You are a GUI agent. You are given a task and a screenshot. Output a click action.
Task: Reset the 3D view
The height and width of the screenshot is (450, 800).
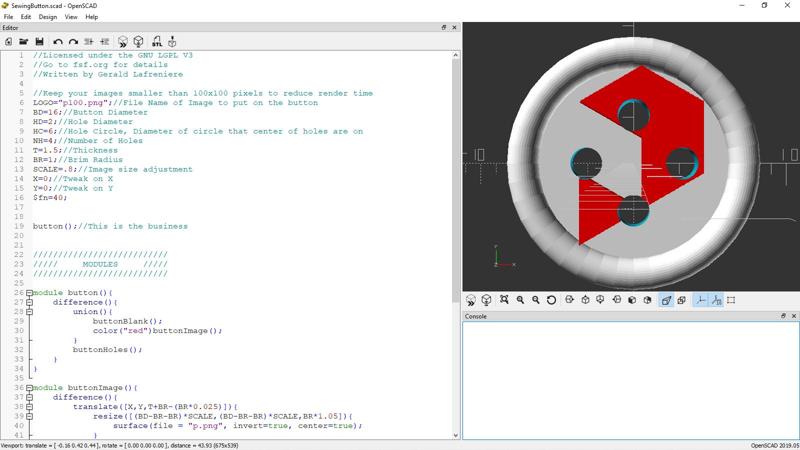click(x=551, y=300)
